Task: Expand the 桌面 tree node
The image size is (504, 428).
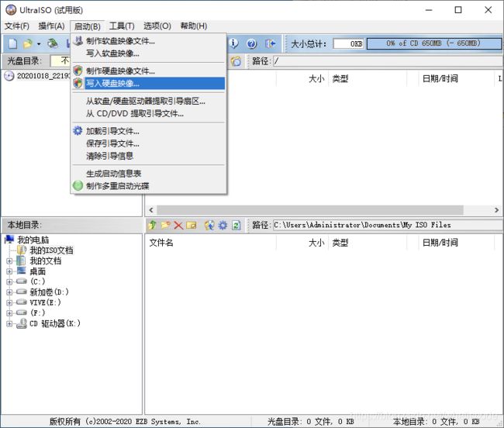Action: tap(9, 271)
